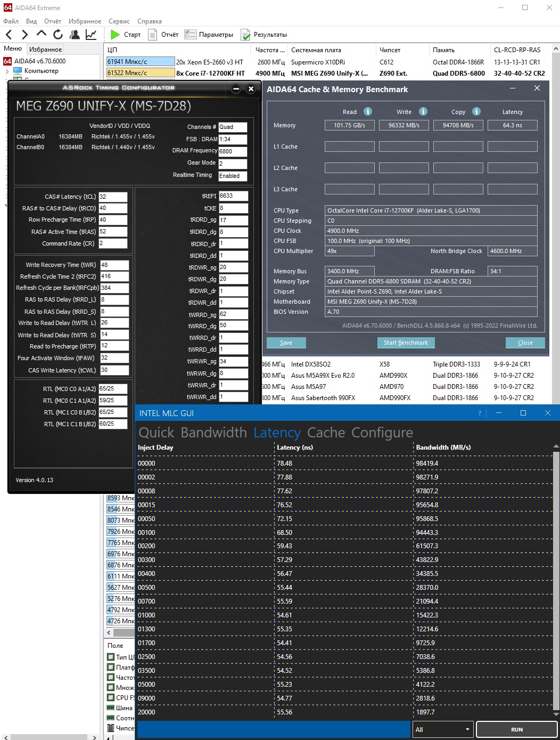560x740 pixels.
Task: Switch to Cache tab in Intel MLC GUI
Action: point(326,433)
